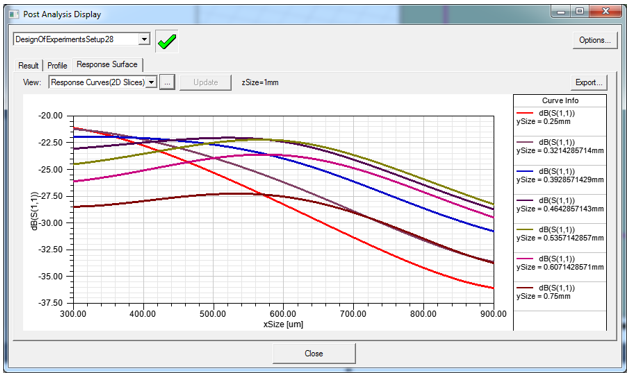Maximize the Post Analysis Display window

[x=580, y=12]
